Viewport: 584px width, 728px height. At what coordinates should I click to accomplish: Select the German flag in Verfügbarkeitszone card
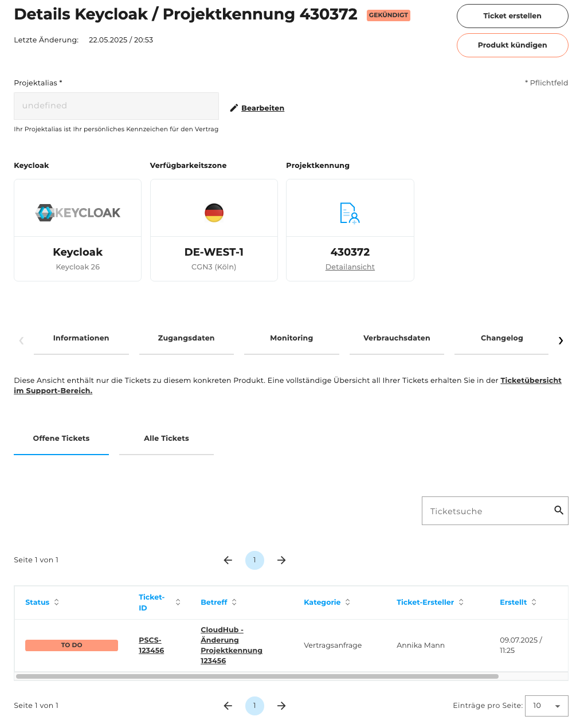click(x=214, y=212)
